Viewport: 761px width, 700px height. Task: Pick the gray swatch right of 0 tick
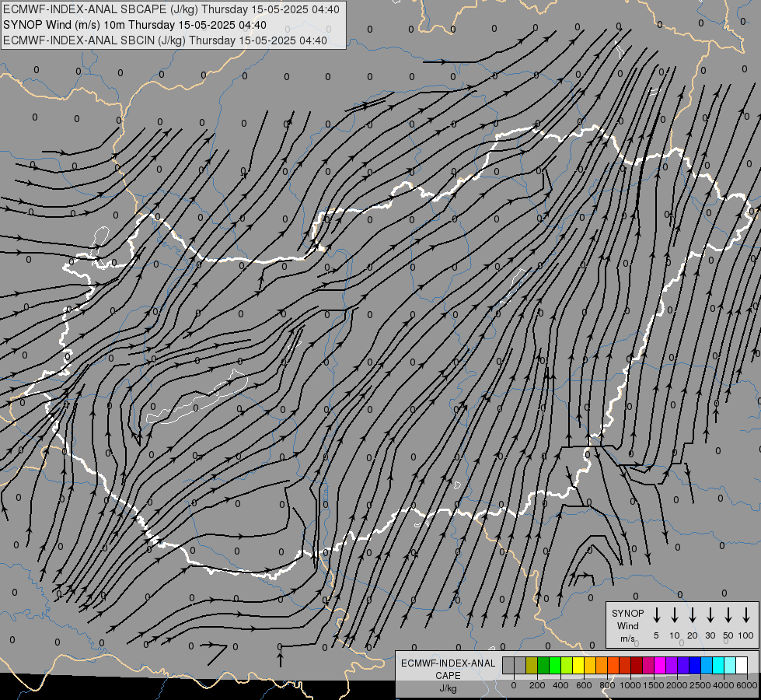[520, 665]
